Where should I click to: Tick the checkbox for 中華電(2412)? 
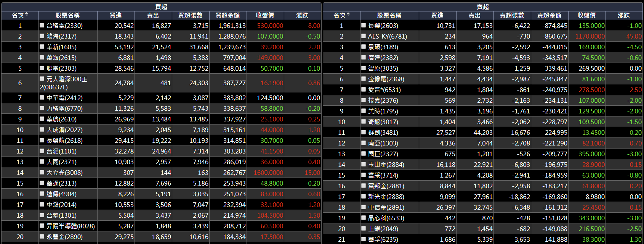(42, 97)
